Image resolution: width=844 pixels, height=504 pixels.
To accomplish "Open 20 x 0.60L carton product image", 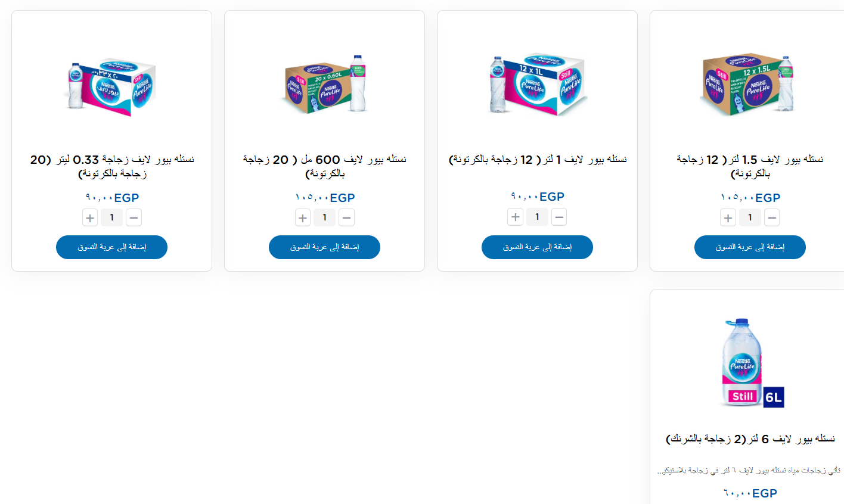I will click(x=324, y=85).
